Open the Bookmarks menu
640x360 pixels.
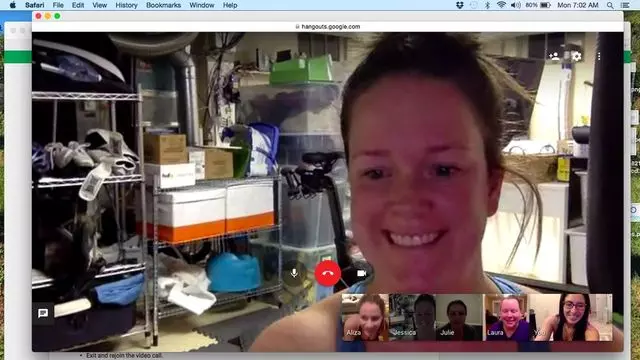(x=163, y=5)
